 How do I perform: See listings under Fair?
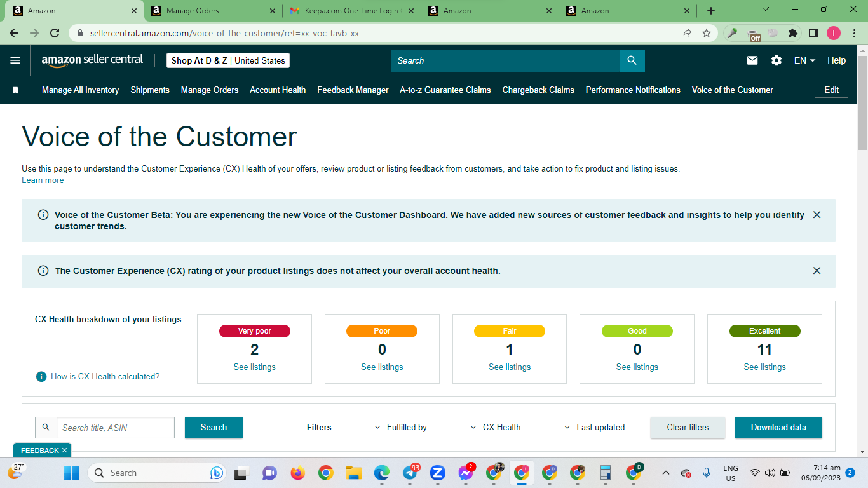pyautogui.click(x=510, y=367)
